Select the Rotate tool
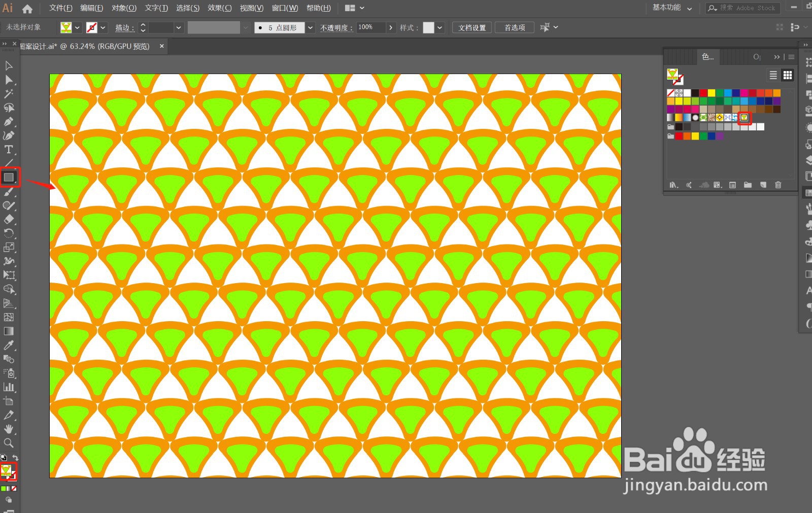Viewport: 812px width, 513px height. [9, 233]
